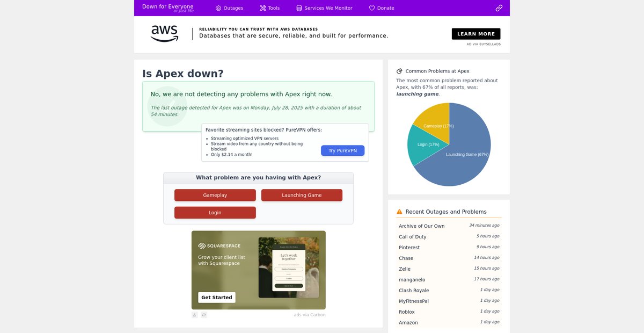Open Zelle outage entry

point(449,269)
